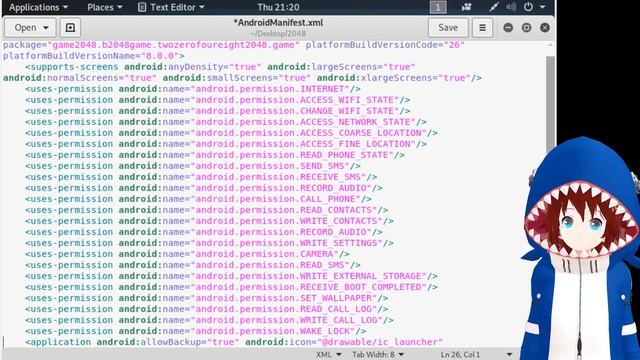Open the XML language selector
This screenshot has width=640, height=360.
point(329,354)
